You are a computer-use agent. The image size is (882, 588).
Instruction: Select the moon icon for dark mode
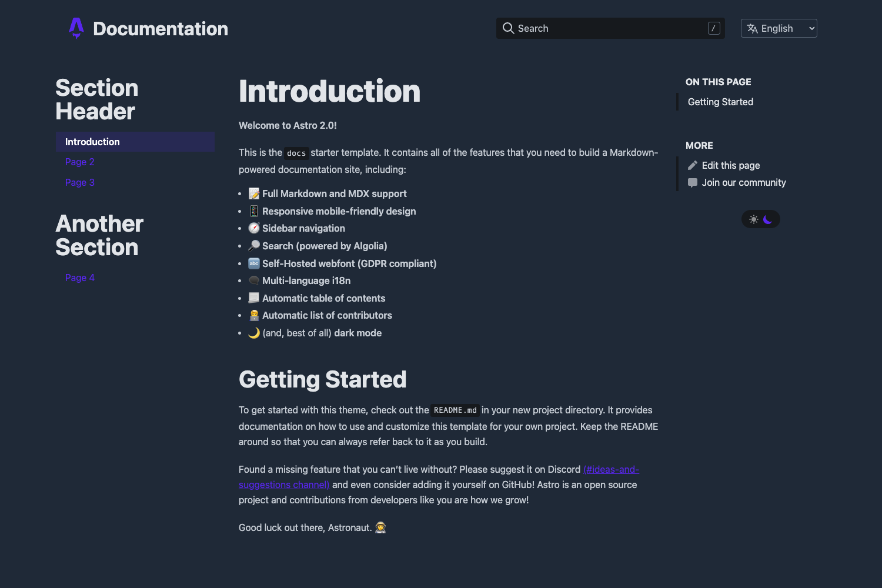pyautogui.click(x=768, y=219)
